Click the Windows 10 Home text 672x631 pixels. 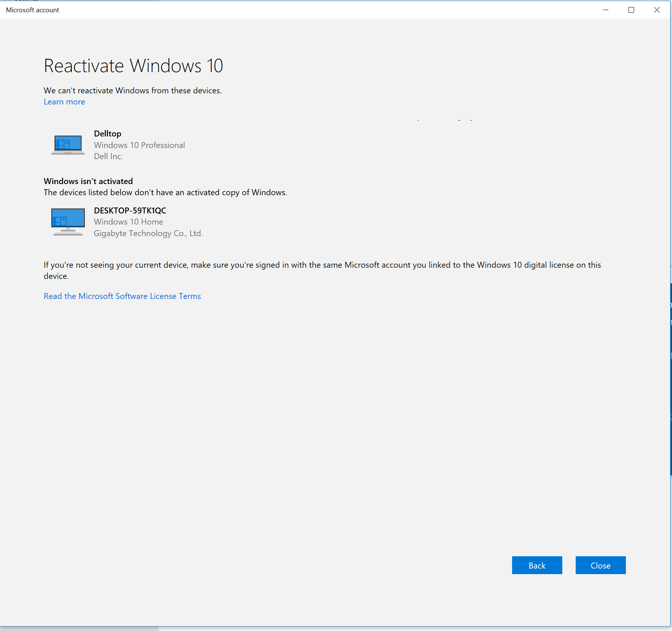tap(128, 222)
